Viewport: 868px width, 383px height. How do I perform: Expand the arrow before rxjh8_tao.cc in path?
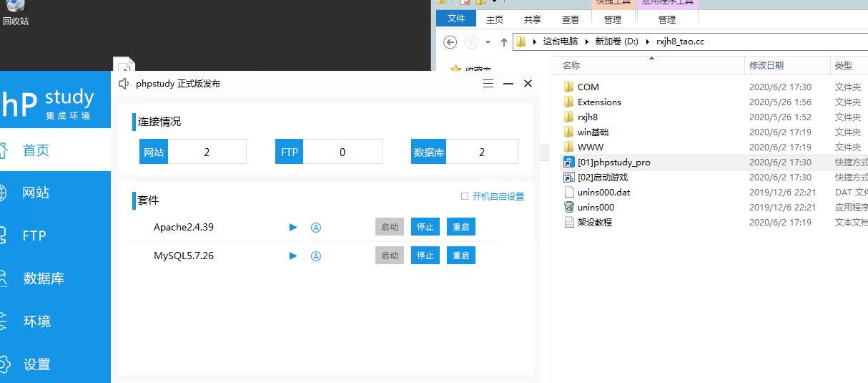[x=648, y=42]
